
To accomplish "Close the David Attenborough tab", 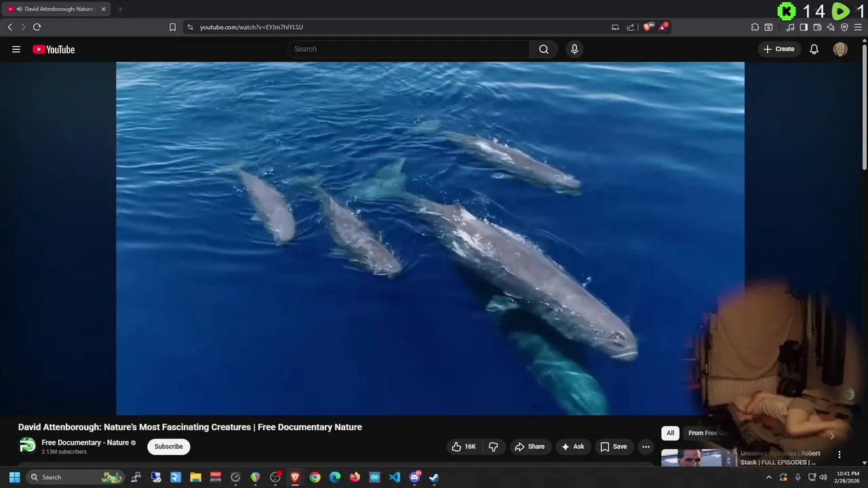I will click(104, 9).
